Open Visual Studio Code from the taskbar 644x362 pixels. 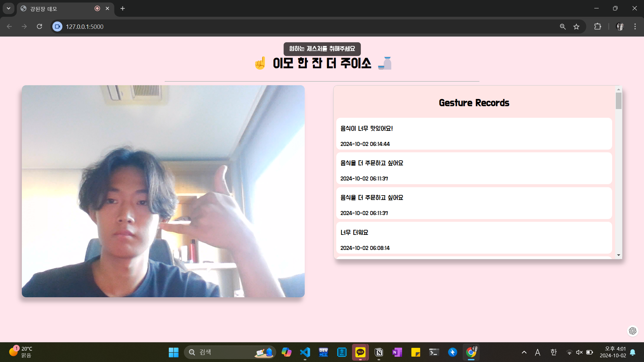point(305,352)
